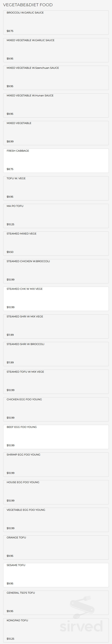The image size is (112, 644).
Task: Choose Shrimp Egg Foo Young
Action: coord(56,464)
